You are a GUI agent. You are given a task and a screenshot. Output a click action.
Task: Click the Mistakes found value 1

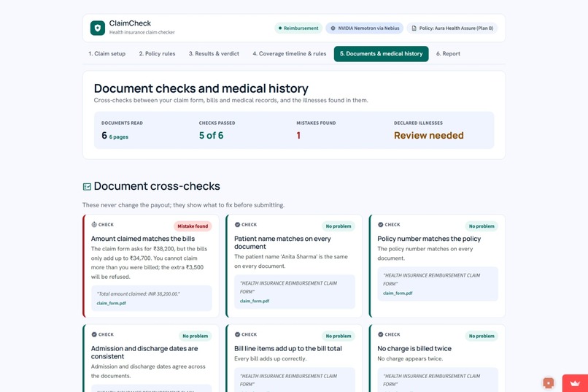tap(298, 136)
